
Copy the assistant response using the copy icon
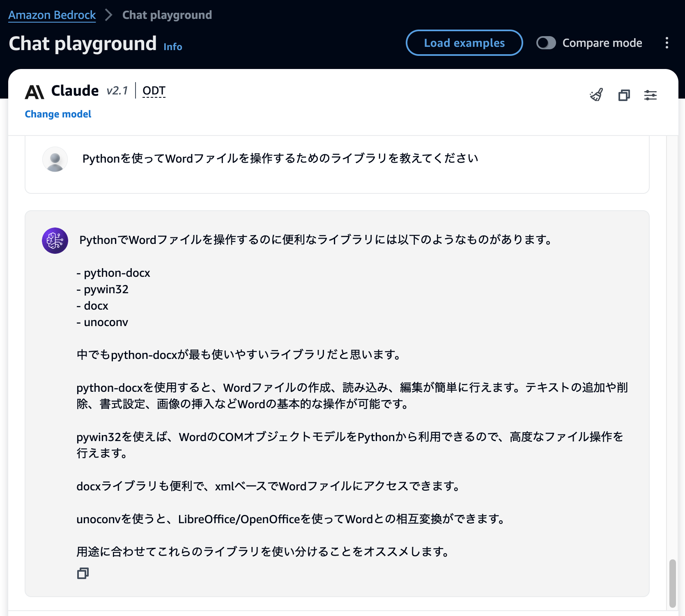(83, 573)
